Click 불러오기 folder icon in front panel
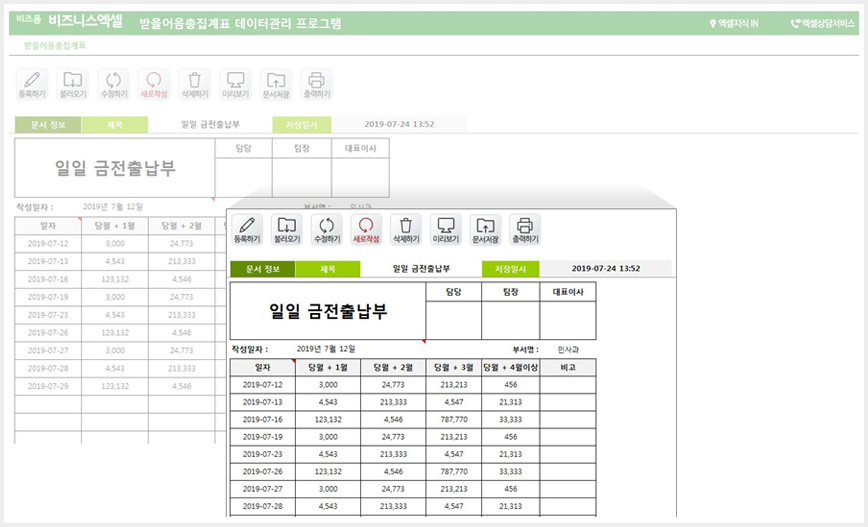Viewport: 868px width, 527px height. pyautogui.click(x=287, y=229)
